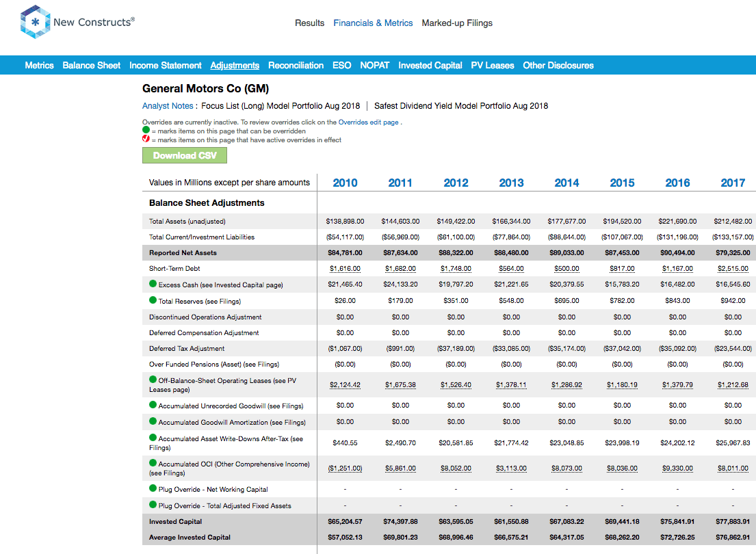Click green dot beside Accumulated Goodwill Amortization

pyautogui.click(x=153, y=421)
